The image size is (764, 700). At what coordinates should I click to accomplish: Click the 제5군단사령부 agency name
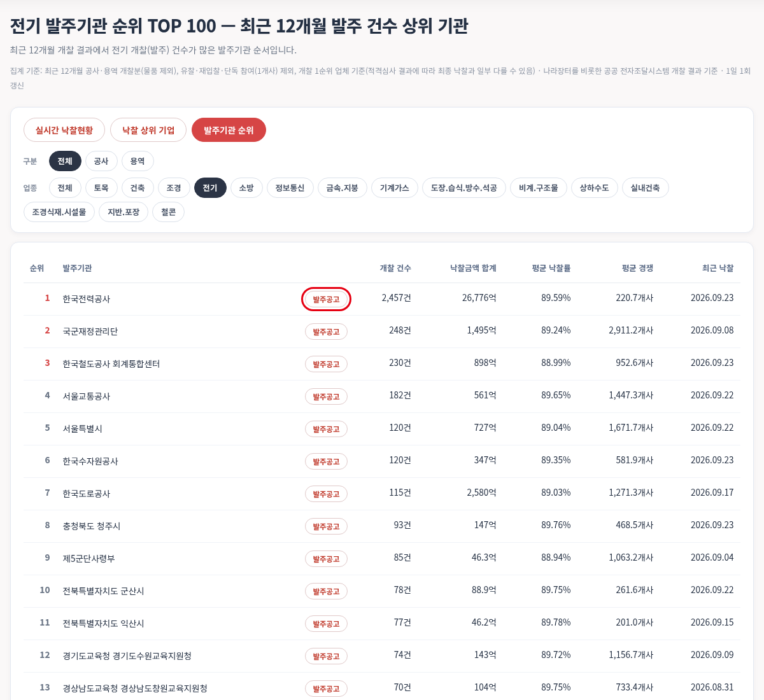(x=88, y=558)
